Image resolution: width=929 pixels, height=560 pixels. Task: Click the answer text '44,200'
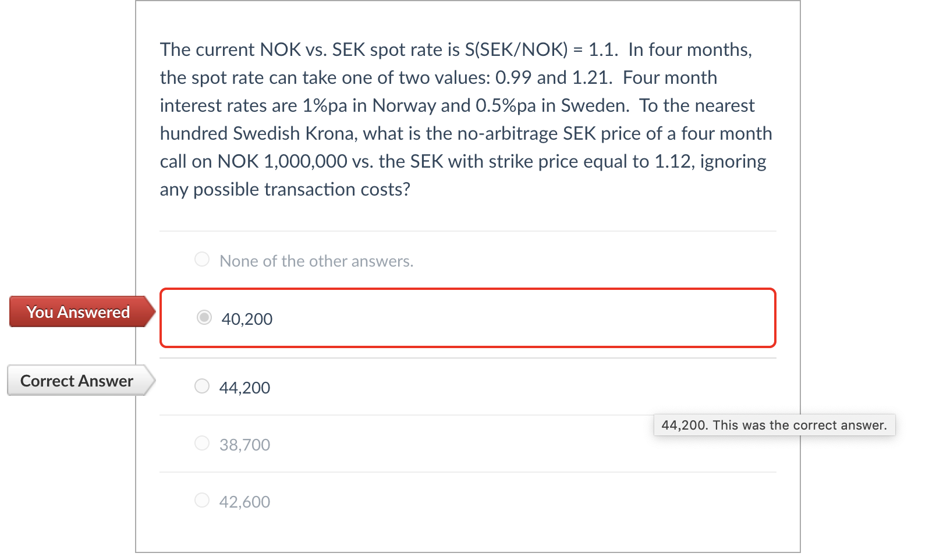point(244,387)
